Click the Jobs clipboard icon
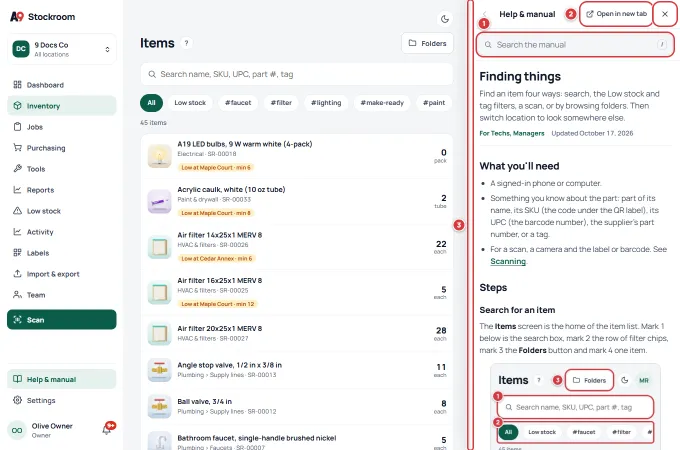This screenshot has width=680, height=450. click(x=17, y=127)
